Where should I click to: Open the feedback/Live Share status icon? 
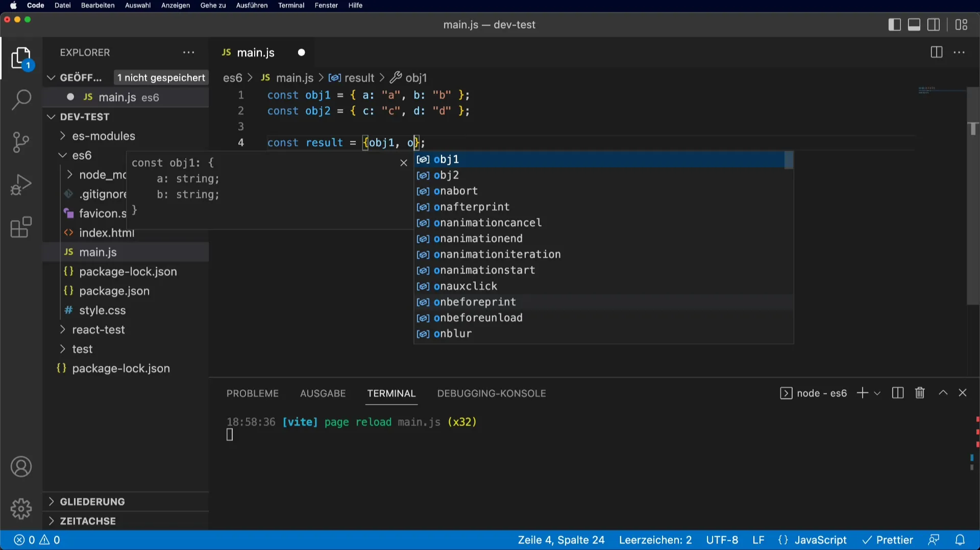(934, 540)
